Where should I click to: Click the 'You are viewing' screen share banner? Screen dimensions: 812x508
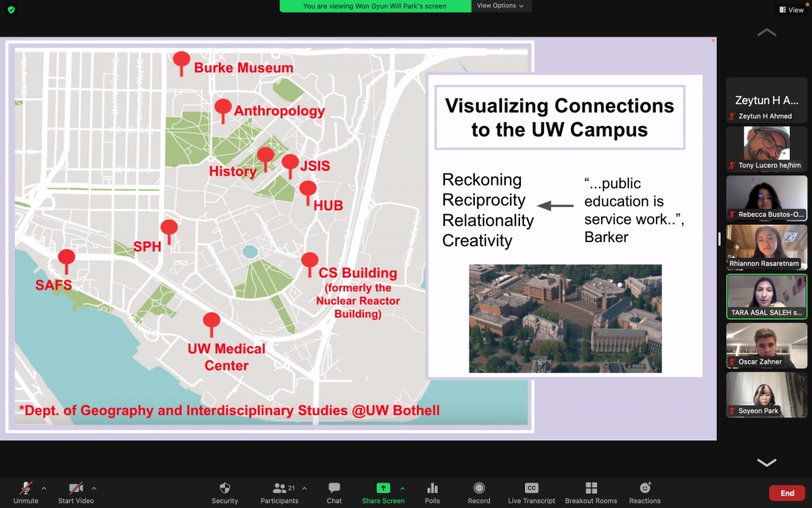pyautogui.click(x=375, y=6)
